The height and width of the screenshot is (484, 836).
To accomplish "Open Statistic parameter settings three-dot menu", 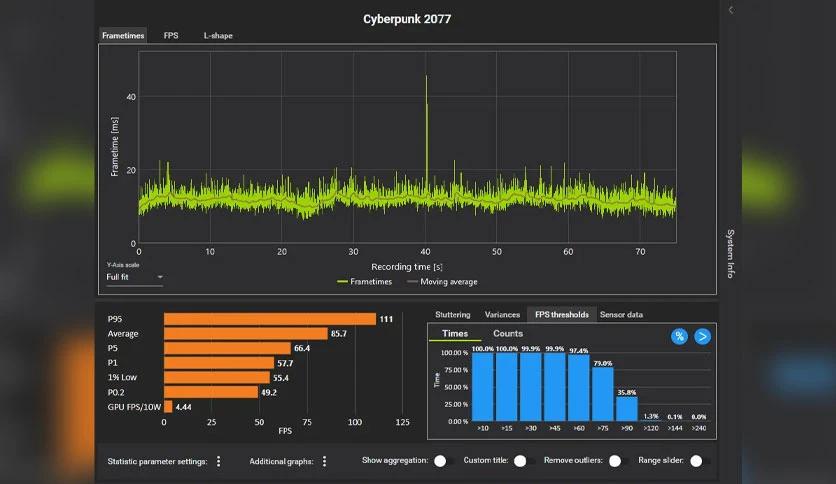I will click(x=219, y=461).
